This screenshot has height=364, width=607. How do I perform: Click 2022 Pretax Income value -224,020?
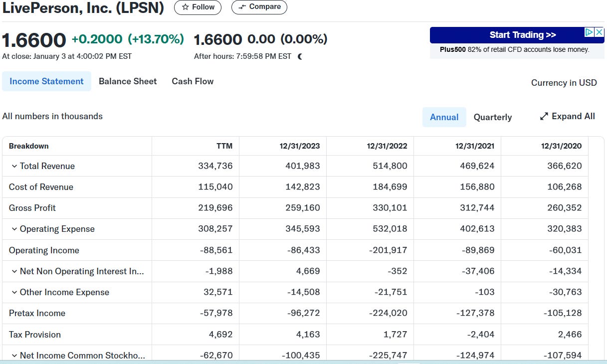(x=389, y=313)
